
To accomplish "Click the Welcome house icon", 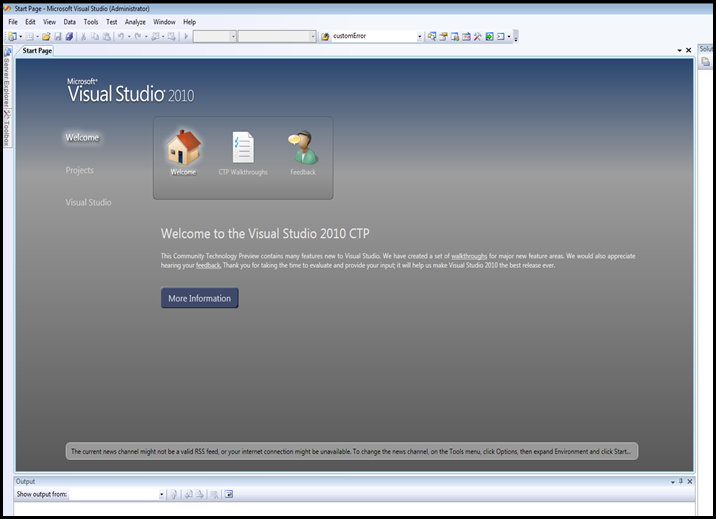I will [x=183, y=147].
